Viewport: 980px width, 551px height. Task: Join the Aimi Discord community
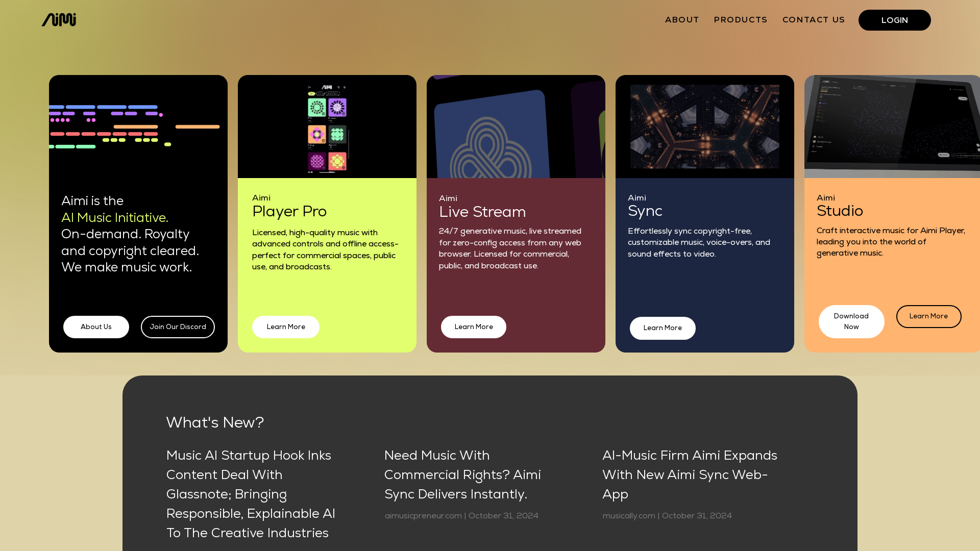pos(178,327)
